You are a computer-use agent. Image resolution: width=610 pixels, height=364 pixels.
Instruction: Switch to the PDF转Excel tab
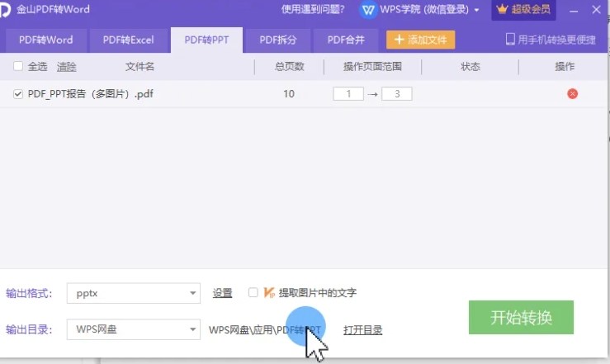[x=127, y=40]
